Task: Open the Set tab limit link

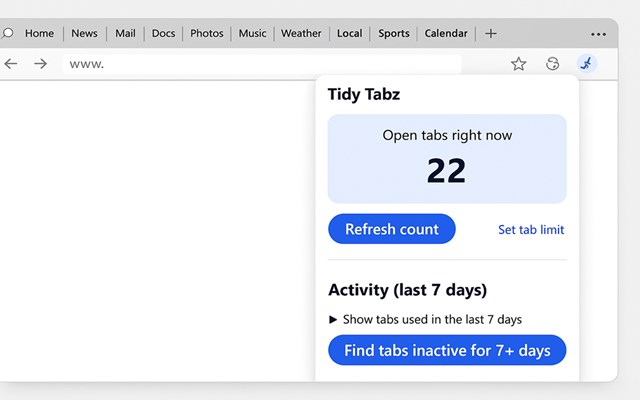Action: point(531,230)
